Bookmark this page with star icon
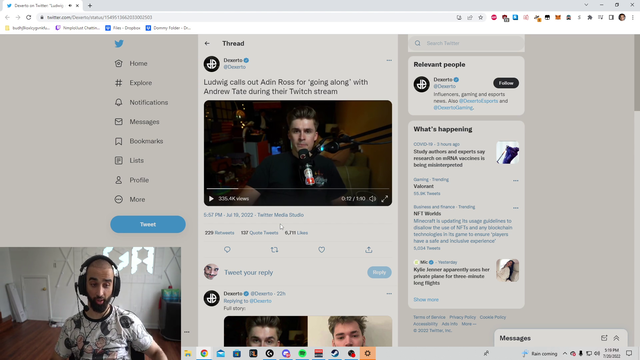The width and height of the screenshot is (640, 360). (x=480, y=18)
